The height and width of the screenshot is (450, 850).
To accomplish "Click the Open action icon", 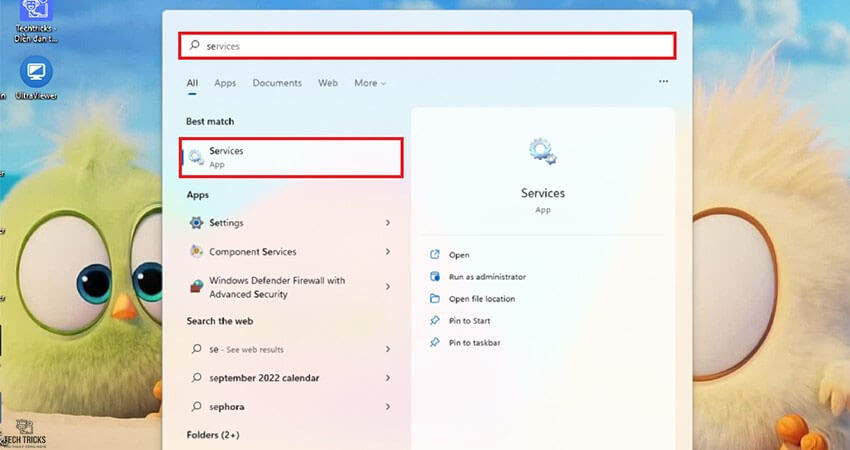I will pyautogui.click(x=435, y=254).
